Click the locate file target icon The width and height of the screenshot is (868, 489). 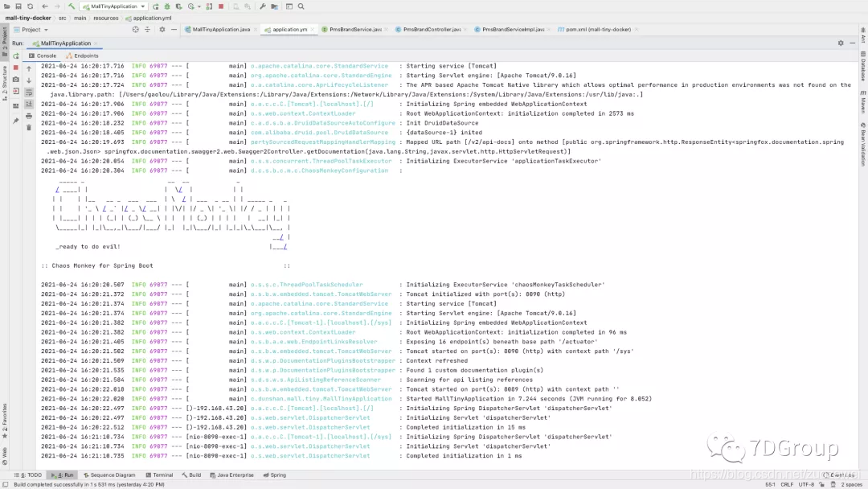tap(136, 30)
